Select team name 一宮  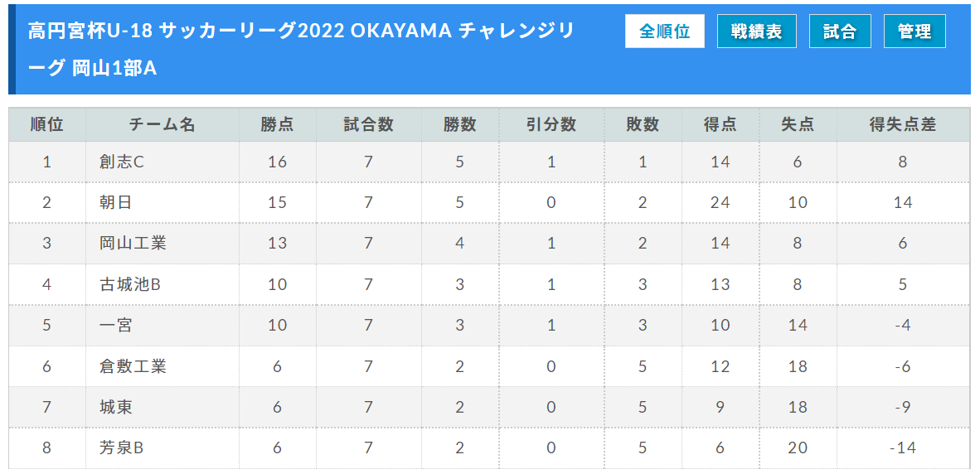point(115,326)
